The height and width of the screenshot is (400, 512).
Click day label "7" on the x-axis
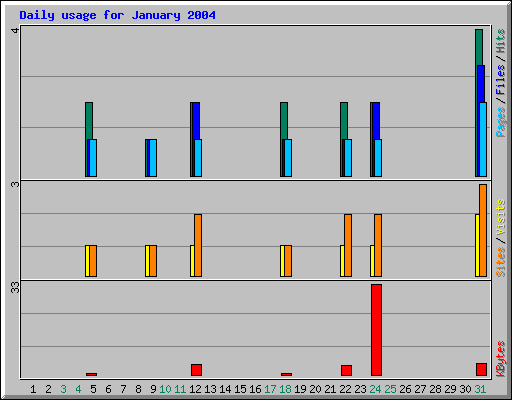[x=123, y=389]
